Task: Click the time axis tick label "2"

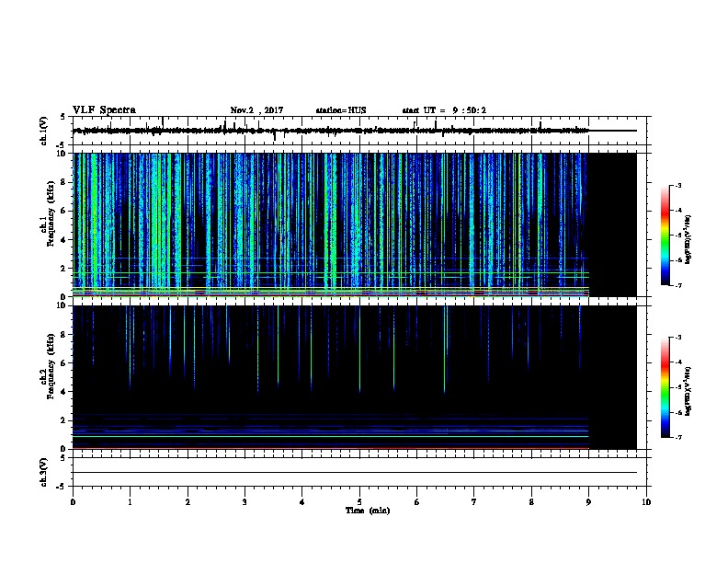Action: 188,502
